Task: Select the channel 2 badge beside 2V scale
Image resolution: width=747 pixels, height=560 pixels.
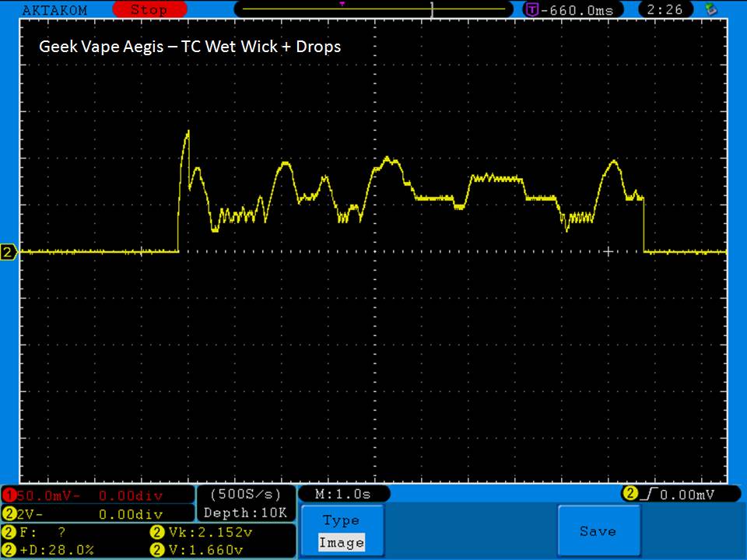Action: coord(9,514)
